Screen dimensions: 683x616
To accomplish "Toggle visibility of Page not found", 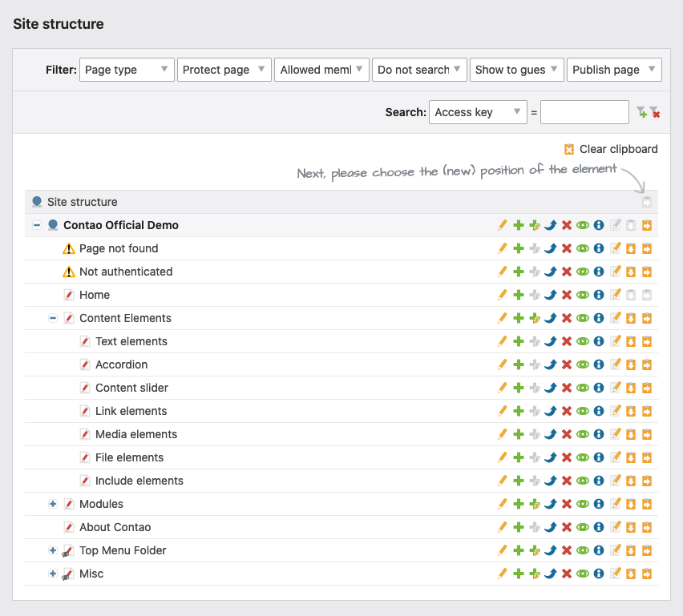I will pyautogui.click(x=583, y=248).
